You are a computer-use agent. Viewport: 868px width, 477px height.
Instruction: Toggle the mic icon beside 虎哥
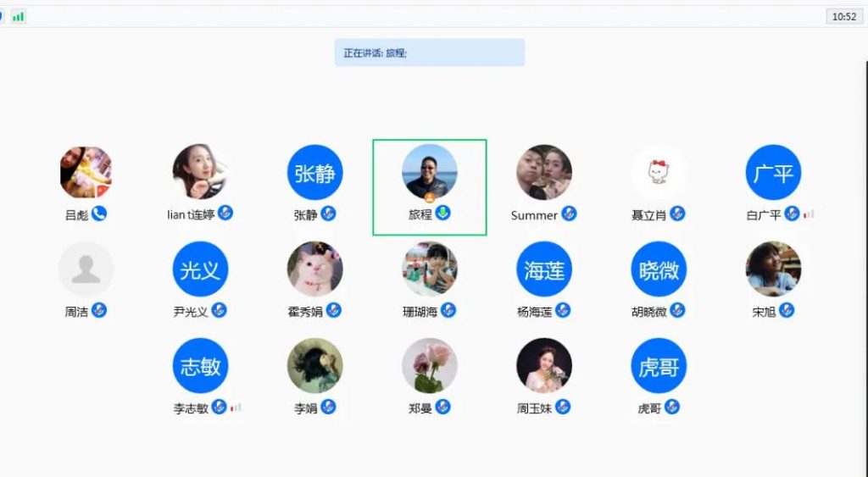point(672,407)
